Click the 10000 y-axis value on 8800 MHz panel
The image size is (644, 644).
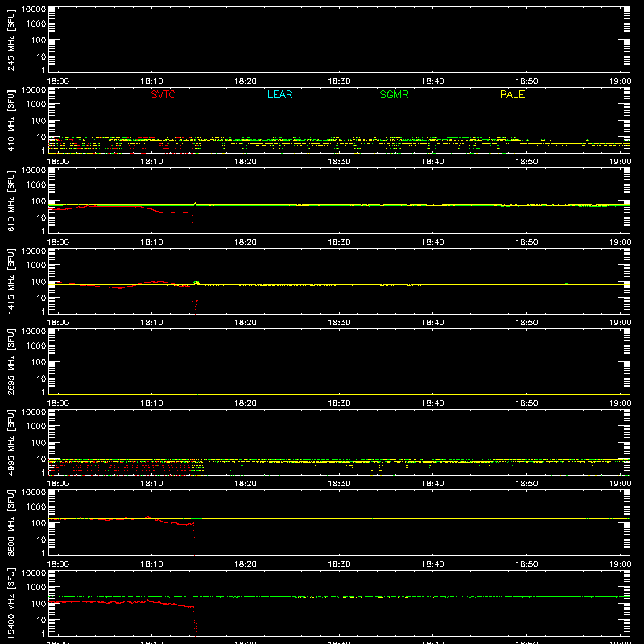(x=34, y=493)
